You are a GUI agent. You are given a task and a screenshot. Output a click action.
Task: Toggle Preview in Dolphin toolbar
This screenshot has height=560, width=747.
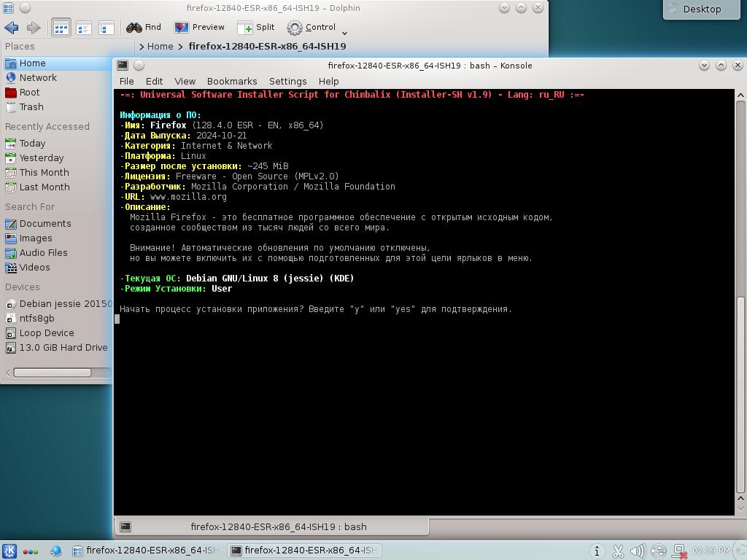coord(199,27)
